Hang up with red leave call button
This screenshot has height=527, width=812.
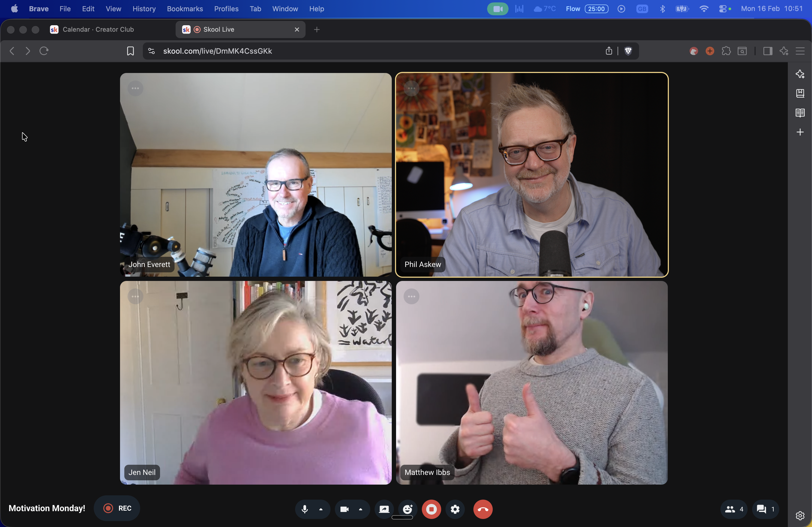(483, 509)
